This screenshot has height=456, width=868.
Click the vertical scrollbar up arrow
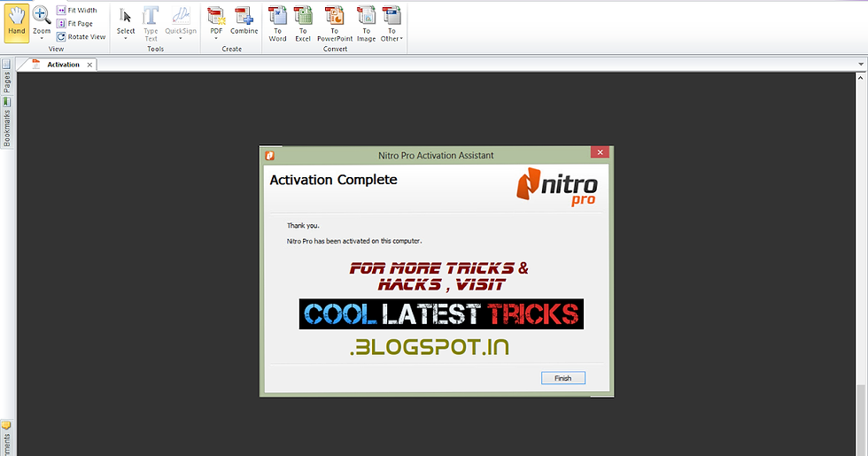coord(861,78)
